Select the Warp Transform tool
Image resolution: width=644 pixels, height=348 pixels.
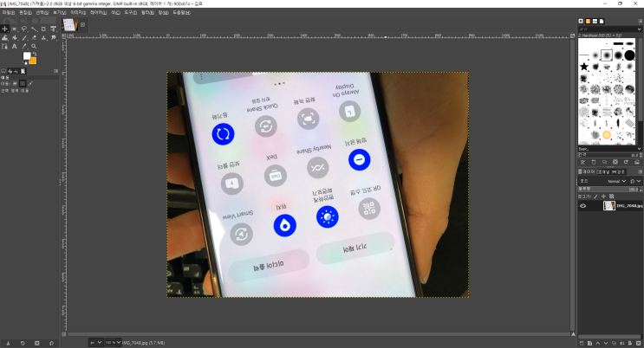(x=4, y=38)
